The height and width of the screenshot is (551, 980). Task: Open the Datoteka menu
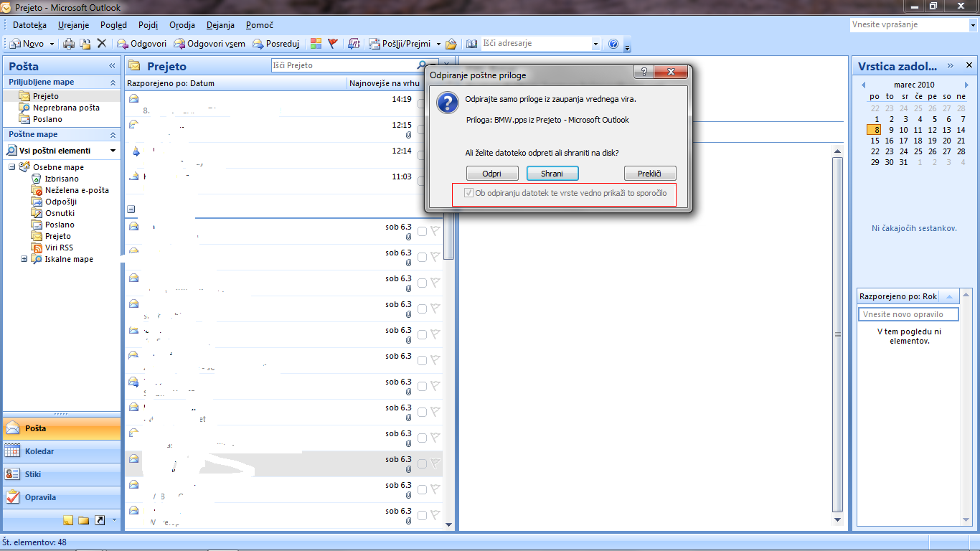click(x=29, y=25)
